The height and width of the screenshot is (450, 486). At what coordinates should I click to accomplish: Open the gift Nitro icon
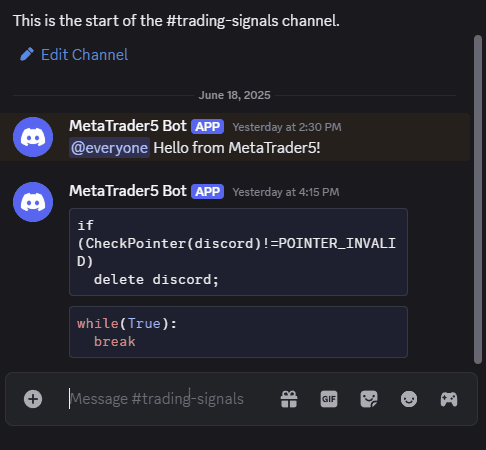[289, 399]
